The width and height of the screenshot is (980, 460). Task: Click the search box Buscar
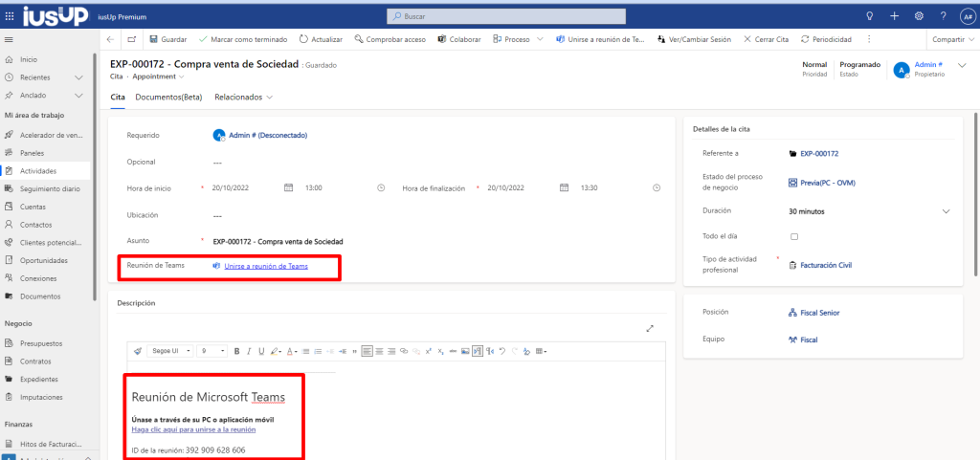point(506,16)
